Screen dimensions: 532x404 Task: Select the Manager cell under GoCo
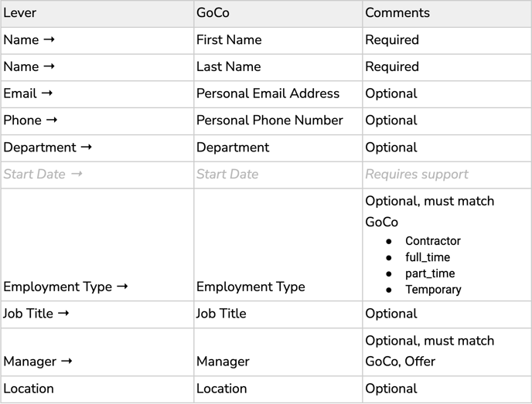point(278,351)
